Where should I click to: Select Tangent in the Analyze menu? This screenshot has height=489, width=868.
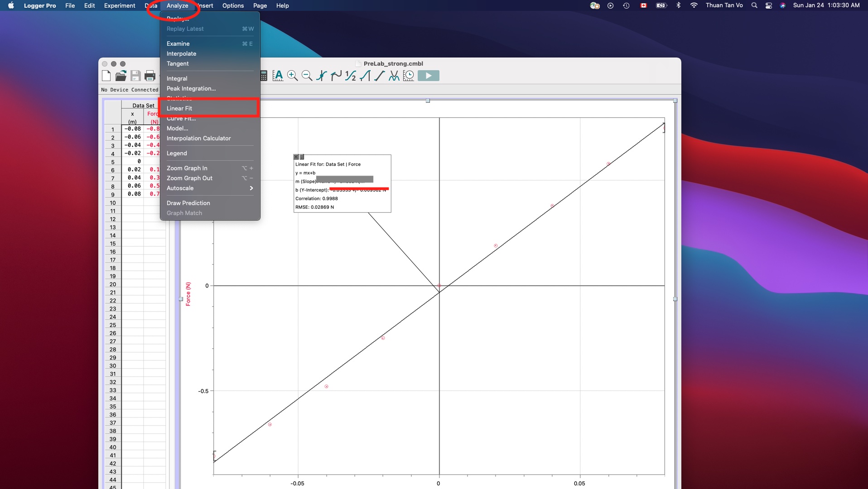(x=210, y=63)
